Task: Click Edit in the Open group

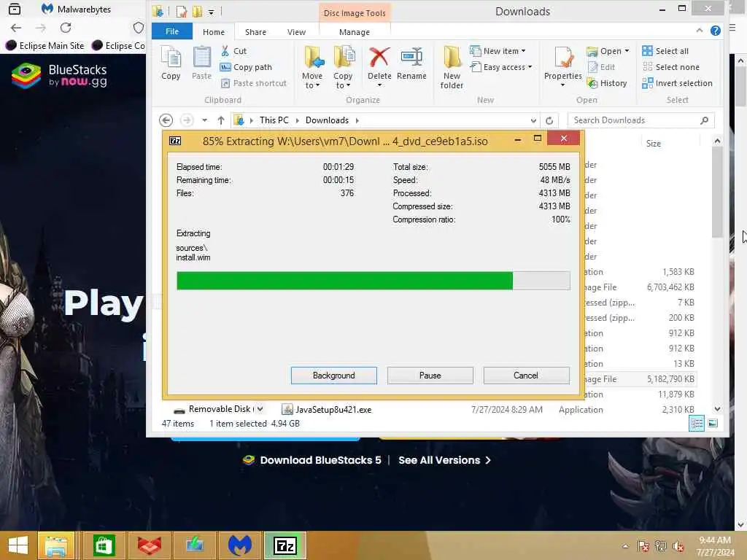Action: pyautogui.click(x=602, y=67)
